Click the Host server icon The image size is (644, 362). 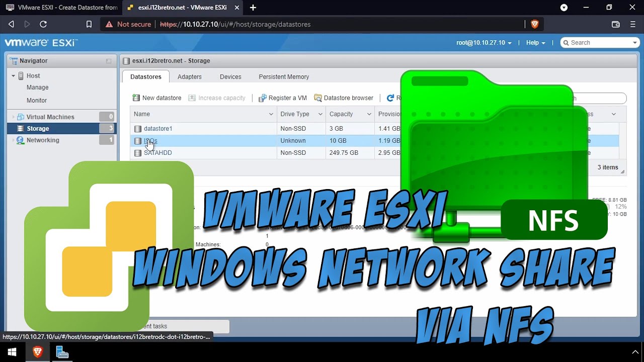click(21, 76)
